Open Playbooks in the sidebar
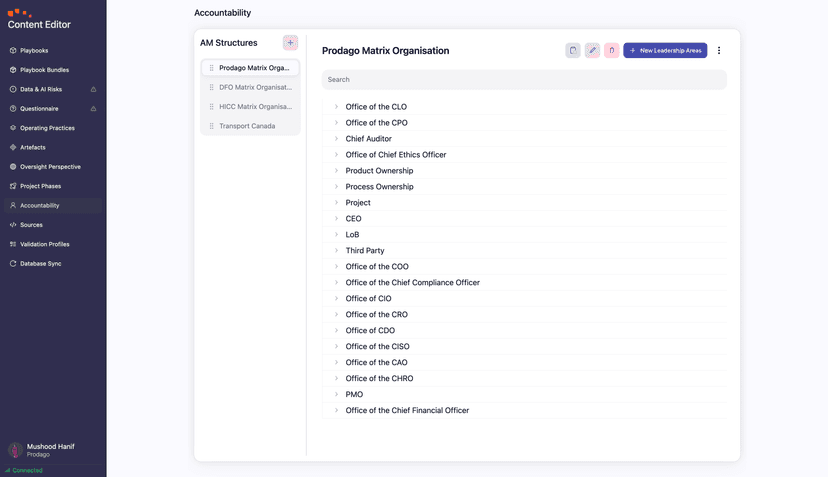The width and height of the screenshot is (828, 477). [x=34, y=50]
